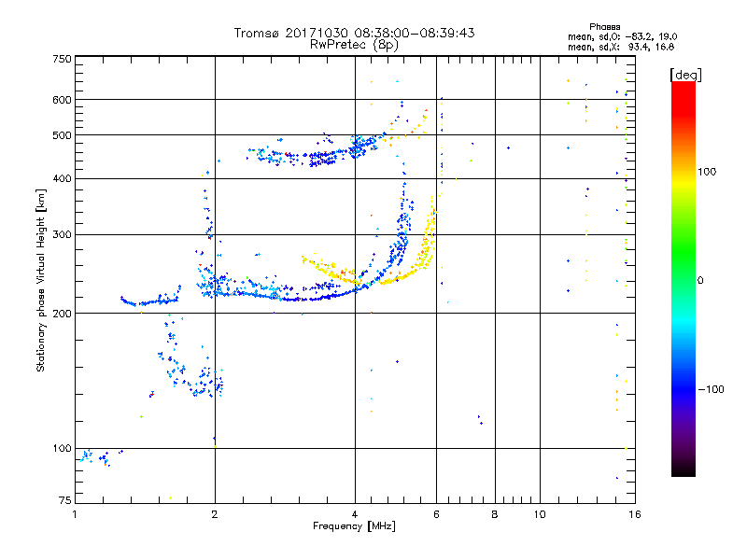Screen dimensions: 747x560
Task: Click the 'Stationary phase Virtual Height [km]' axis label
Action: click(41, 280)
